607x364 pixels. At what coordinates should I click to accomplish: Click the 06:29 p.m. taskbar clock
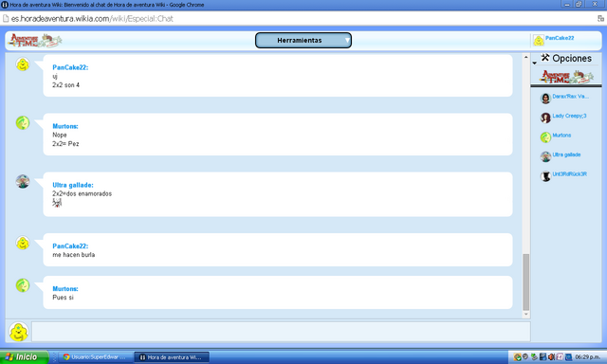(587, 357)
